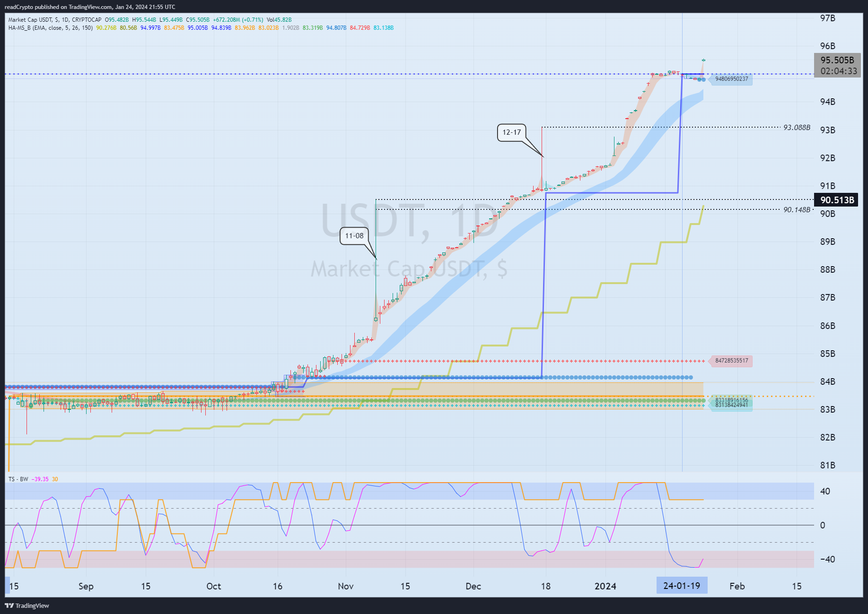Click the Sep label on time axis
This screenshot has height=614, width=868.
click(86, 586)
